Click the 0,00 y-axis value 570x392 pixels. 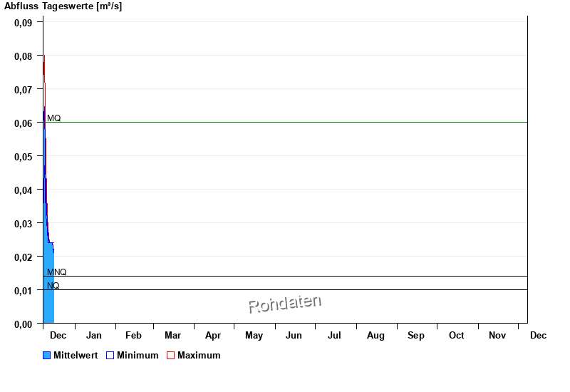24,324
